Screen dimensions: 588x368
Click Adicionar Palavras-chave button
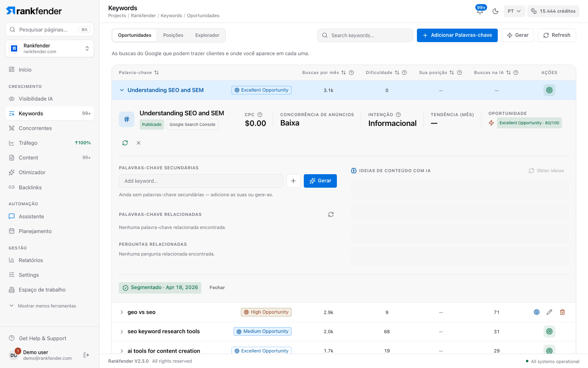[x=457, y=35]
